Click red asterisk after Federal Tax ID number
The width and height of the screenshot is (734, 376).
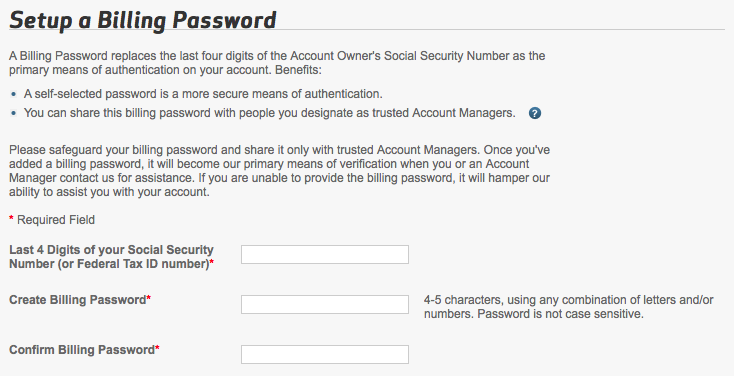212,262
